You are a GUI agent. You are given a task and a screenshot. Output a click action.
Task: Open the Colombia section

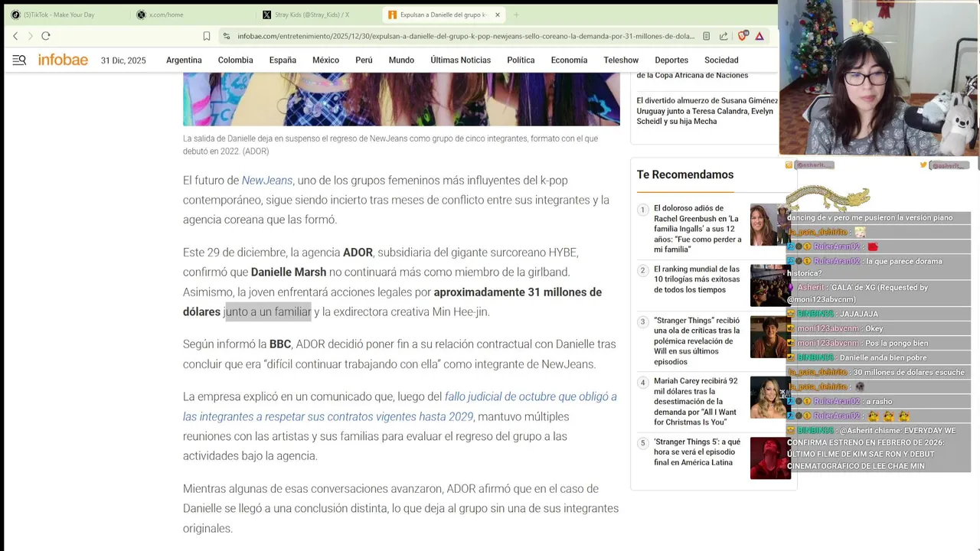tap(235, 60)
